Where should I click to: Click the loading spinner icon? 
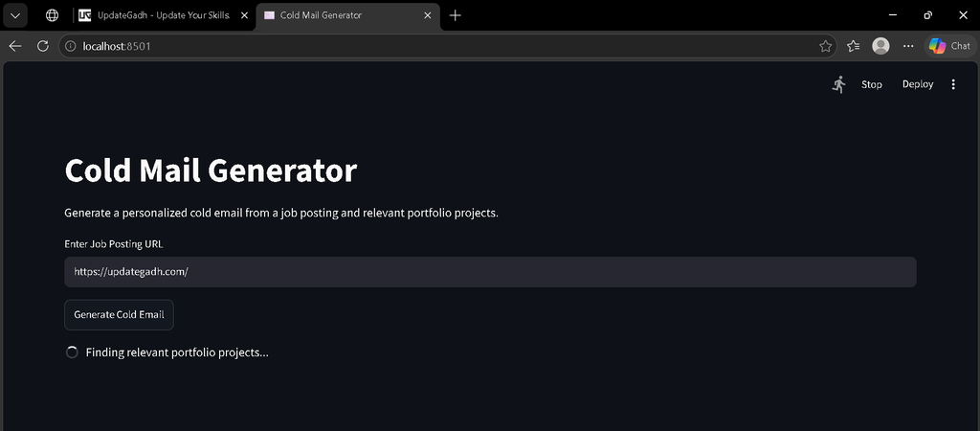point(72,352)
